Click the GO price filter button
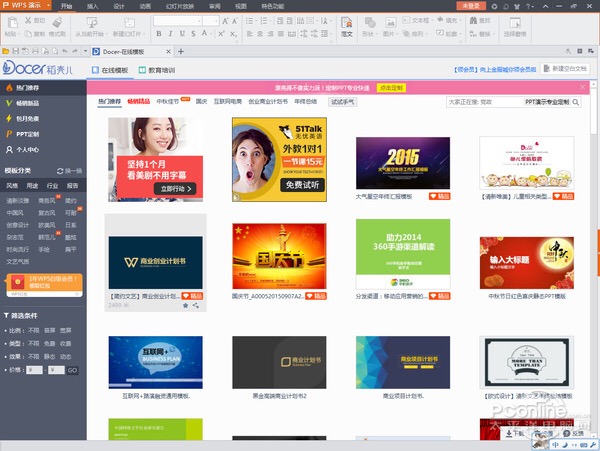 click(72, 370)
